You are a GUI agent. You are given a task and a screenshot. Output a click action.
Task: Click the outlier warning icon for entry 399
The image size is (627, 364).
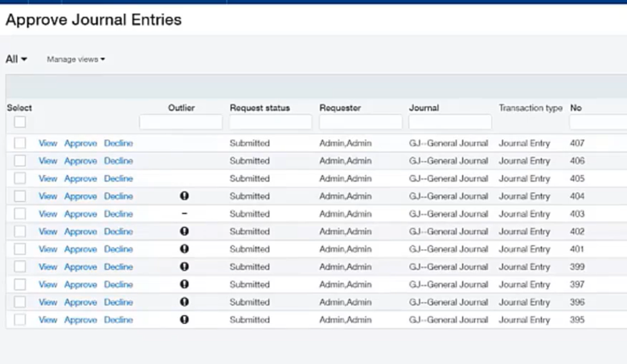184,267
